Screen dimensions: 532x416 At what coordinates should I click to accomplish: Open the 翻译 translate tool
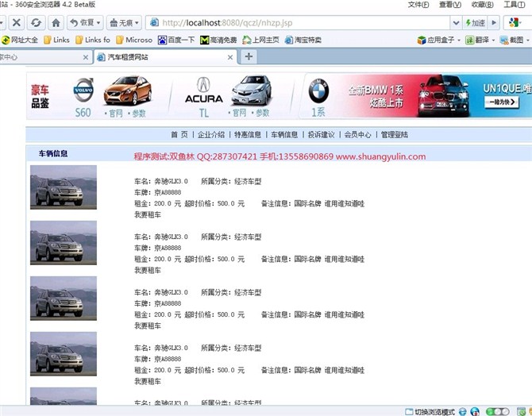(480, 40)
